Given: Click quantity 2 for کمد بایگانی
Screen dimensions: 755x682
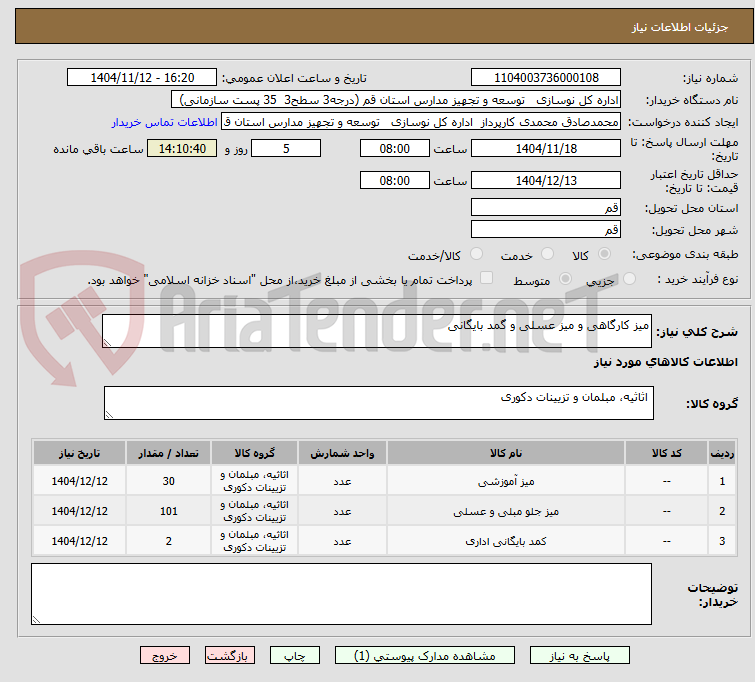Looking at the screenshot, I should (169, 541).
